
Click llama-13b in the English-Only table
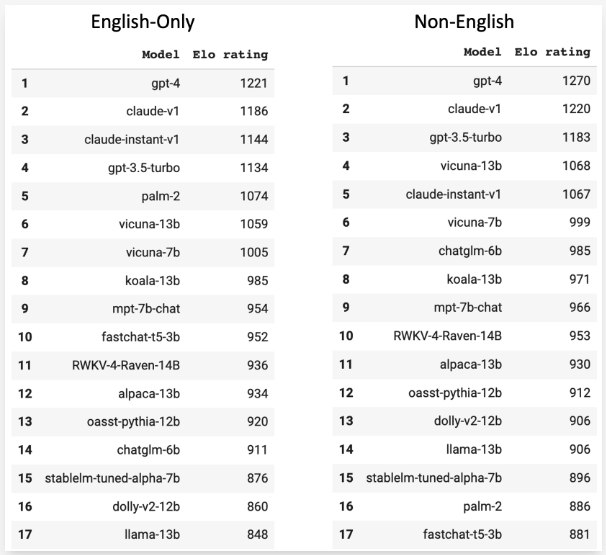pos(152,535)
